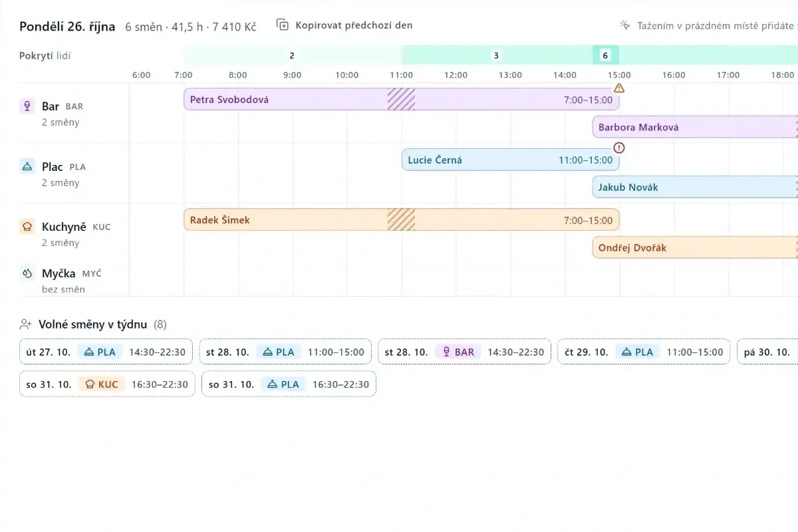Viewport: 798px width, 532px height.
Task: Click the coverage segment showing 2 people
Action: (292, 55)
